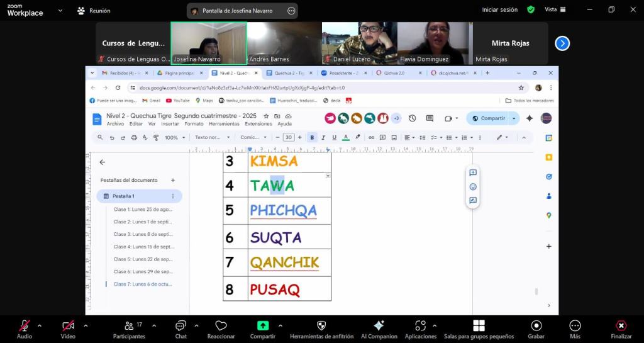Open Herramientas de anfitrión shield icon
The image size is (644, 343).
click(321, 326)
